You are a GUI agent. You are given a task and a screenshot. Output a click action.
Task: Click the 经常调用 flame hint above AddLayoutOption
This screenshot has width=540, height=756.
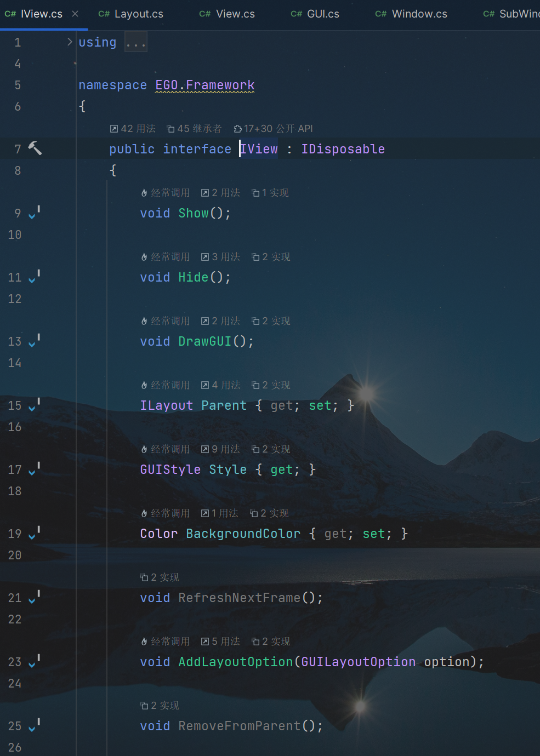(165, 642)
